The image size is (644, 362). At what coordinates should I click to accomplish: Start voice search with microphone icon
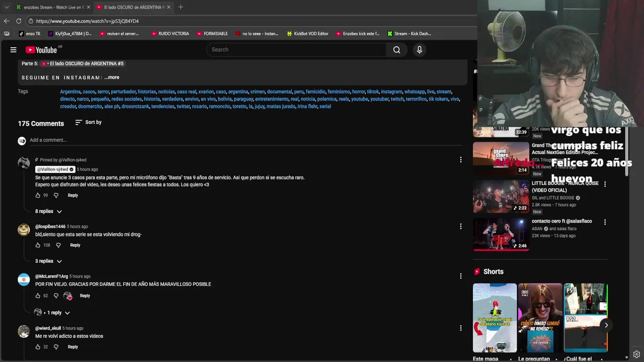[419, 50]
